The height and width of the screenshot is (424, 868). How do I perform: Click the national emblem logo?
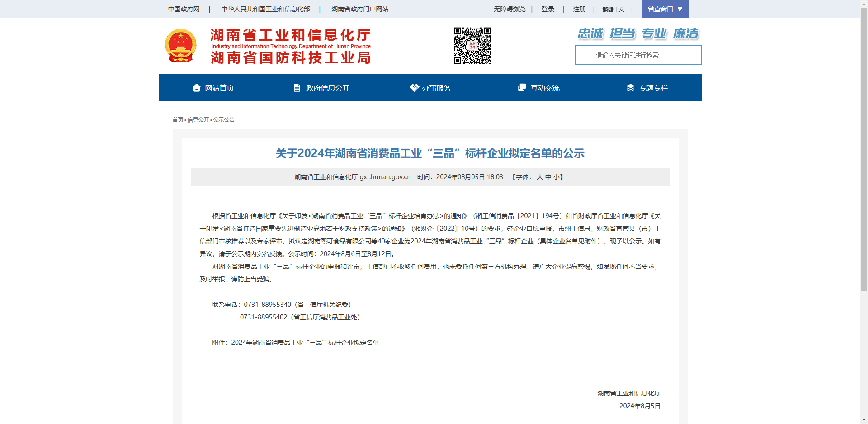click(181, 46)
